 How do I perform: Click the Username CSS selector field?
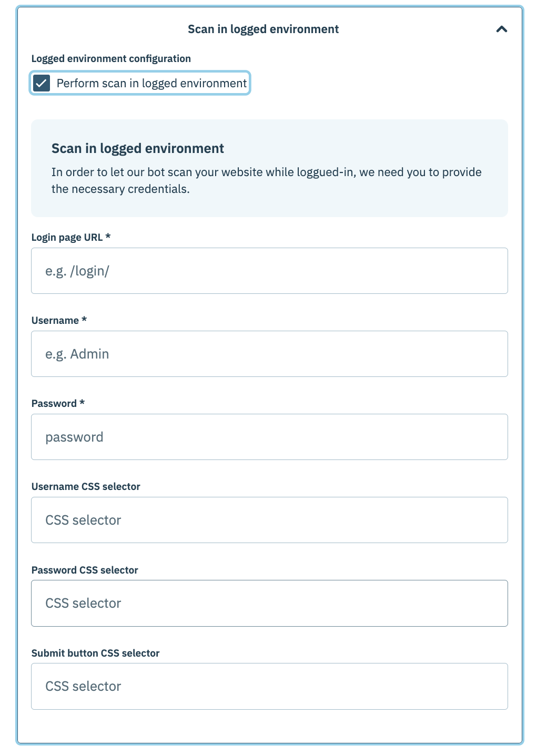click(x=269, y=519)
